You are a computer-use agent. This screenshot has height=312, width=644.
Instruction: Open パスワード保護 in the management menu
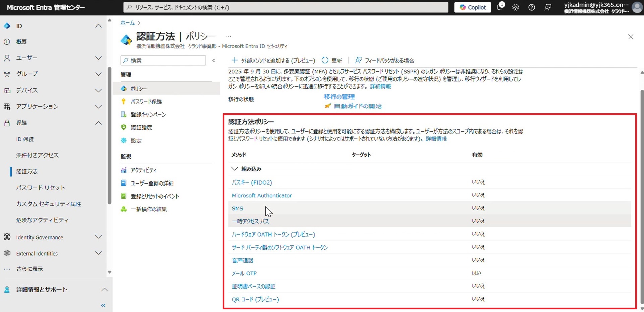click(x=146, y=102)
